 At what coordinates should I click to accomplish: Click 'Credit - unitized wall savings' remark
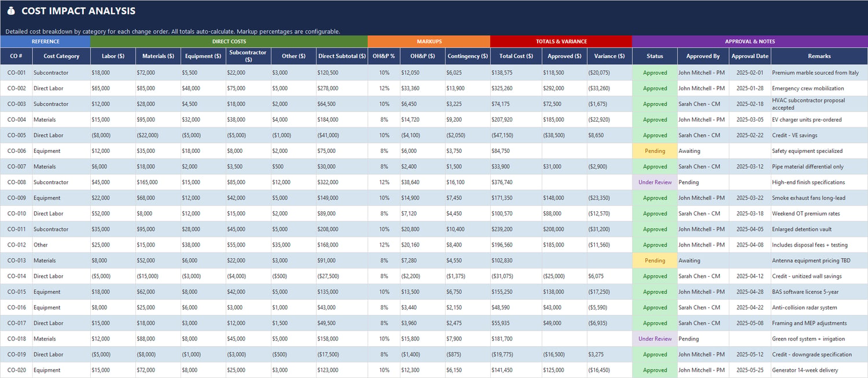click(819, 276)
